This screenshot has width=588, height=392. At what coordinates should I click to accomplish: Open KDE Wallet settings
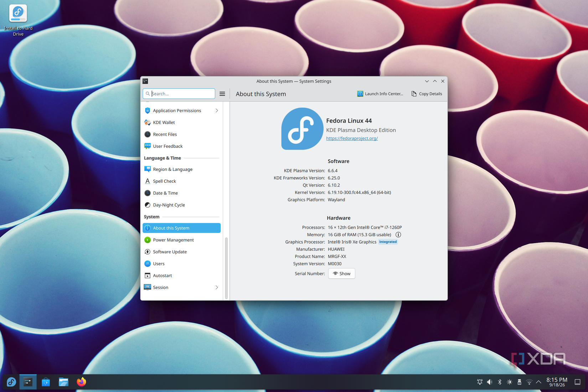pos(182,122)
